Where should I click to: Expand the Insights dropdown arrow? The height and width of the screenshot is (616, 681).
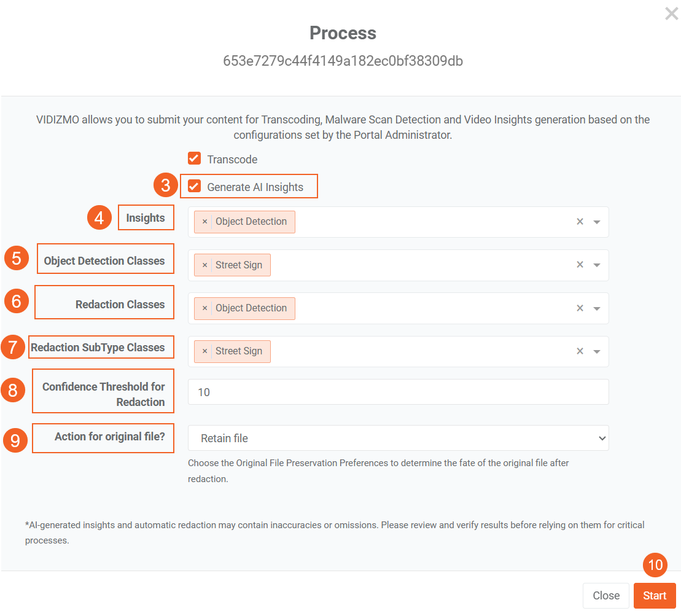[597, 222]
